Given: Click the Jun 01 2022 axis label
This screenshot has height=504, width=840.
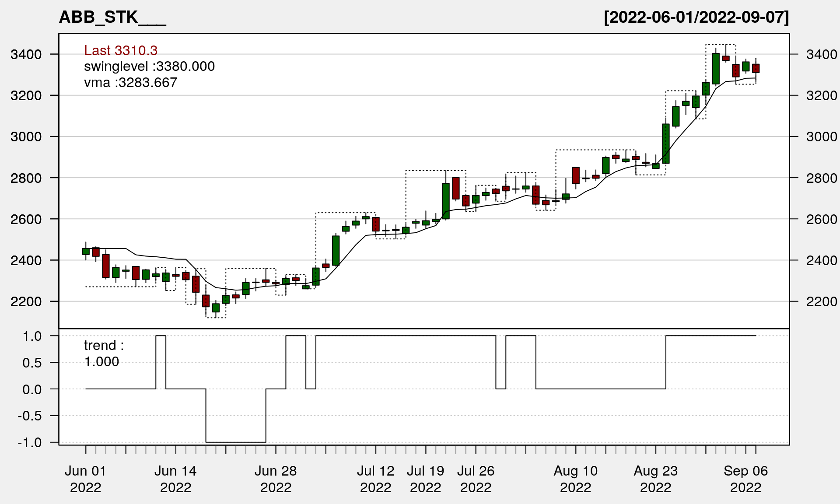Looking at the screenshot, I should coord(85,479).
